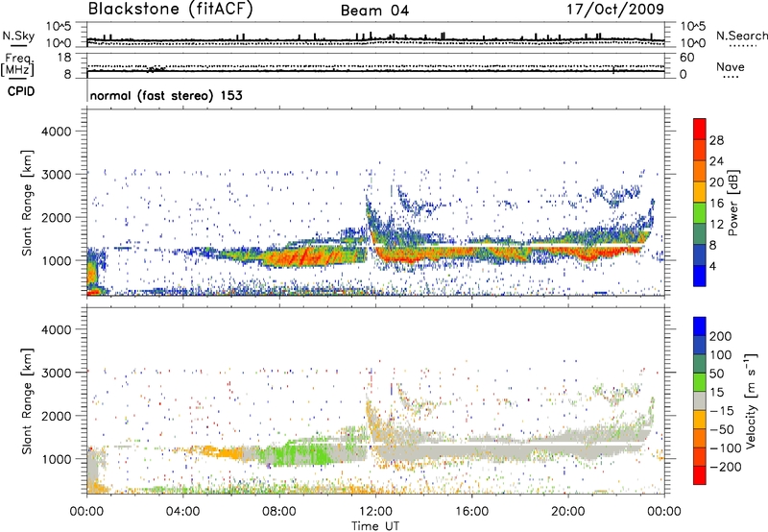Click the 2000 km tick in velocity panel
The height and width of the screenshot is (532, 768).
[56, 416]
